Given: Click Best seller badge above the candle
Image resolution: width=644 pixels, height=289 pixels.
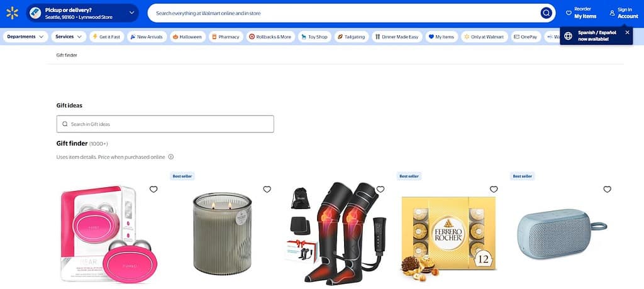Looking at the screenshot, I should [182, 176].
